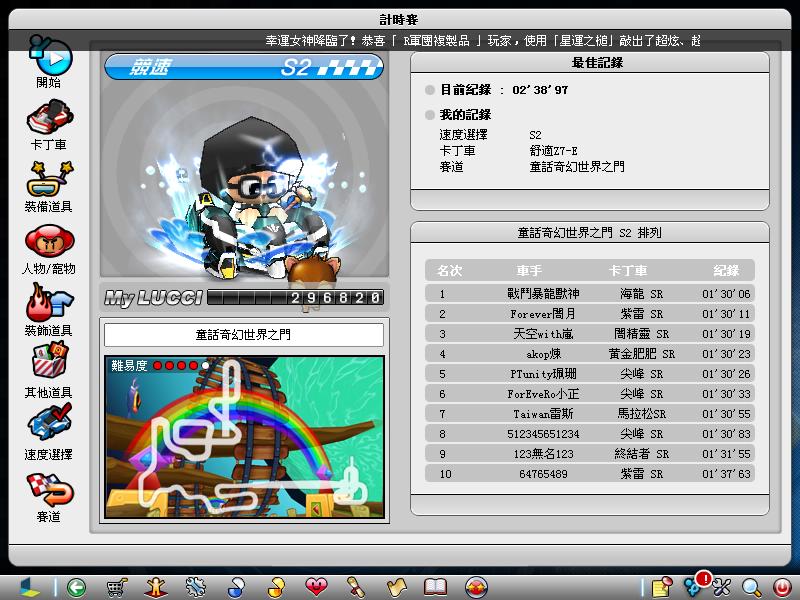Open the book icon in bottom bar
Screen dimensions: 800x600
[435, 587]
